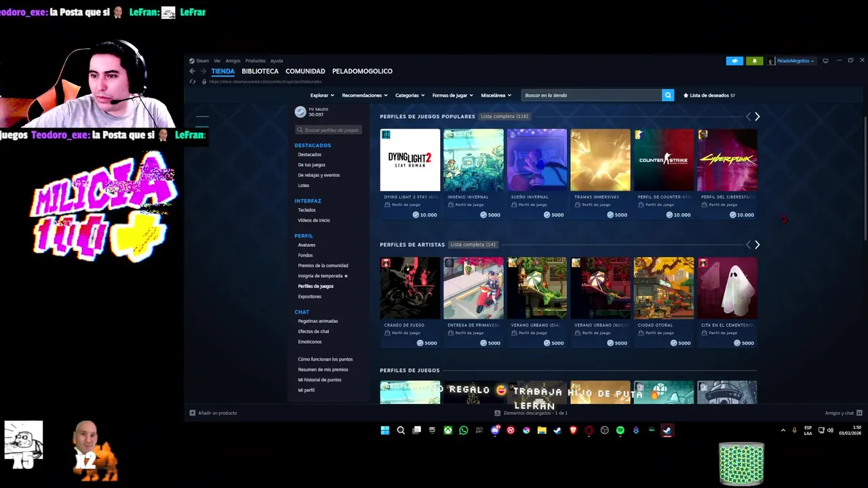This screenshot has height=488, width=868.
Task: Click the Big Picture mode monitor icon
Action: [x=825, y=61]
